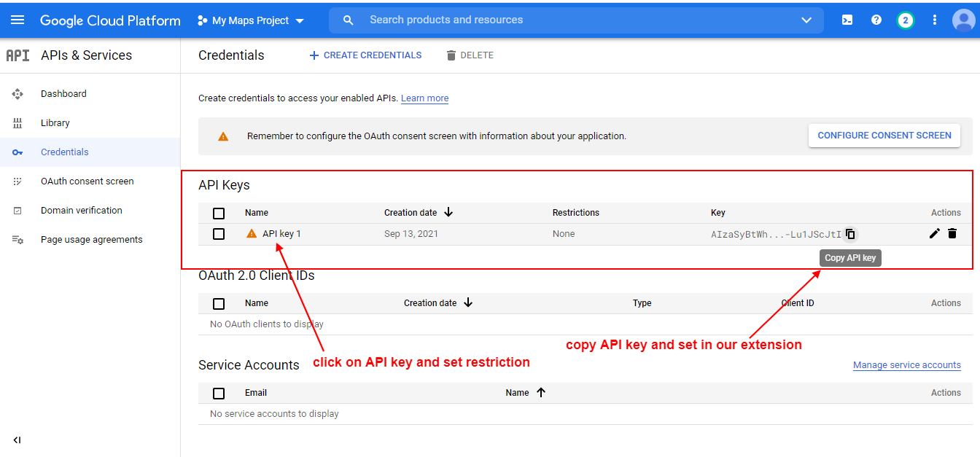The height and width of the screenshot is (457, 980).
Task: Focus the Search products and resources field
Action: point(576,20)
